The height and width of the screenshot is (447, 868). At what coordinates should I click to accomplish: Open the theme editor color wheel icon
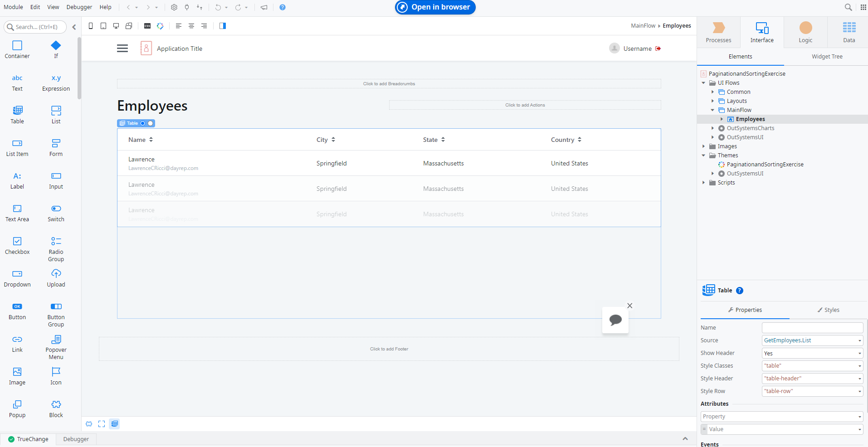click(160, 26)
